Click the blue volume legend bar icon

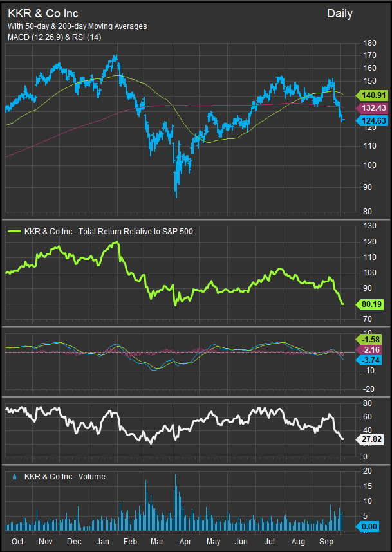(x=14, y=477)
